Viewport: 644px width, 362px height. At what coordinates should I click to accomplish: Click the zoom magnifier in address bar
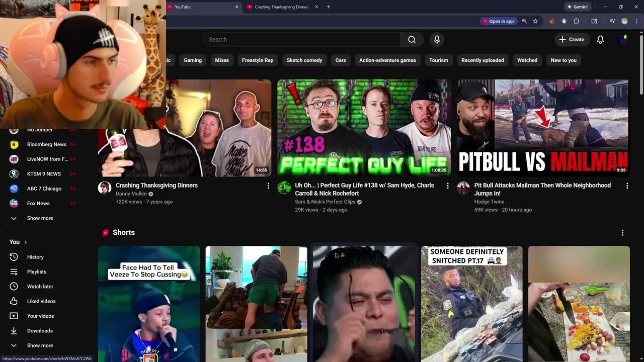point(524,21)
